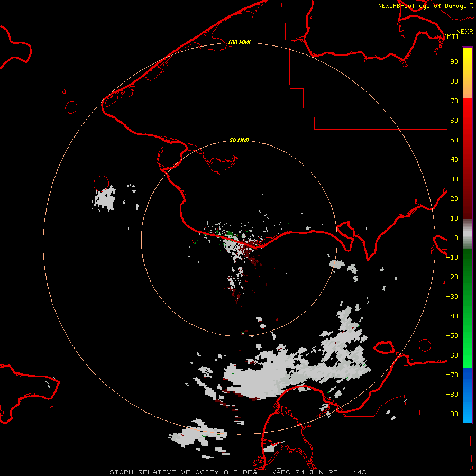Select the 70 value on velocity scale

tap(454, 101)
